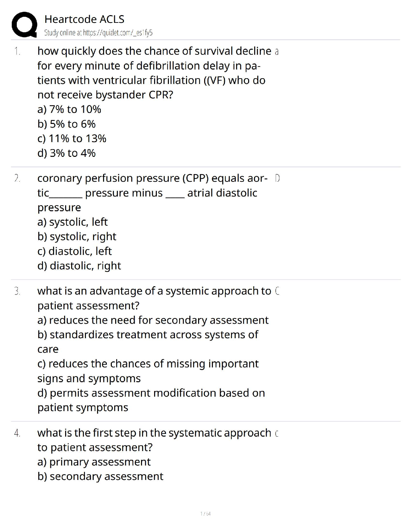
Task: Click question number 2 marker
Action: click(x=17, y=178)
